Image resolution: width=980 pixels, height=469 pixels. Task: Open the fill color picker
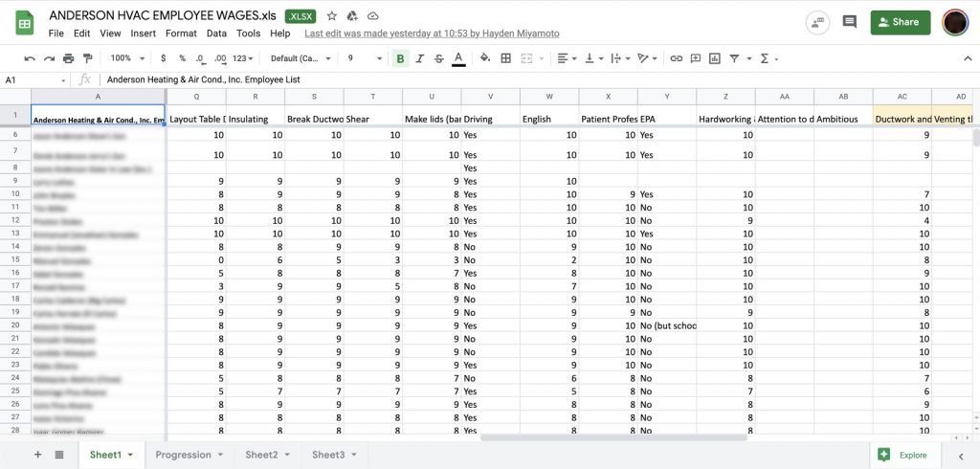coord(485,58)
